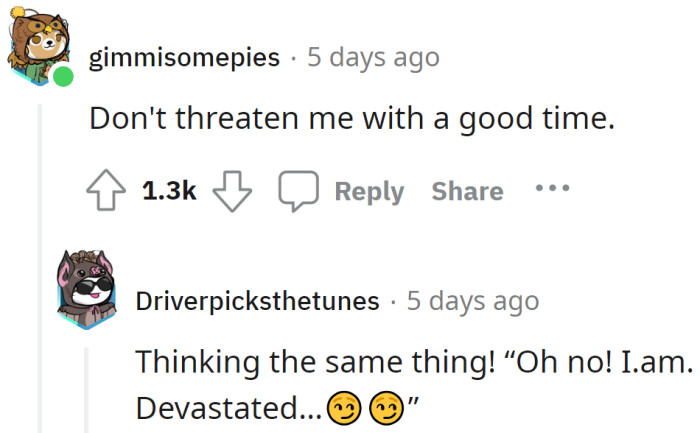Click the timestamp beside gimmisomepies
The image size is (700, 433).
click(x=373, y=58)
